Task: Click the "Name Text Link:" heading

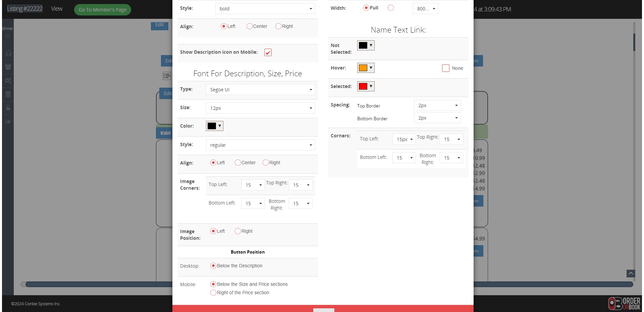Action: coord(398,30)
